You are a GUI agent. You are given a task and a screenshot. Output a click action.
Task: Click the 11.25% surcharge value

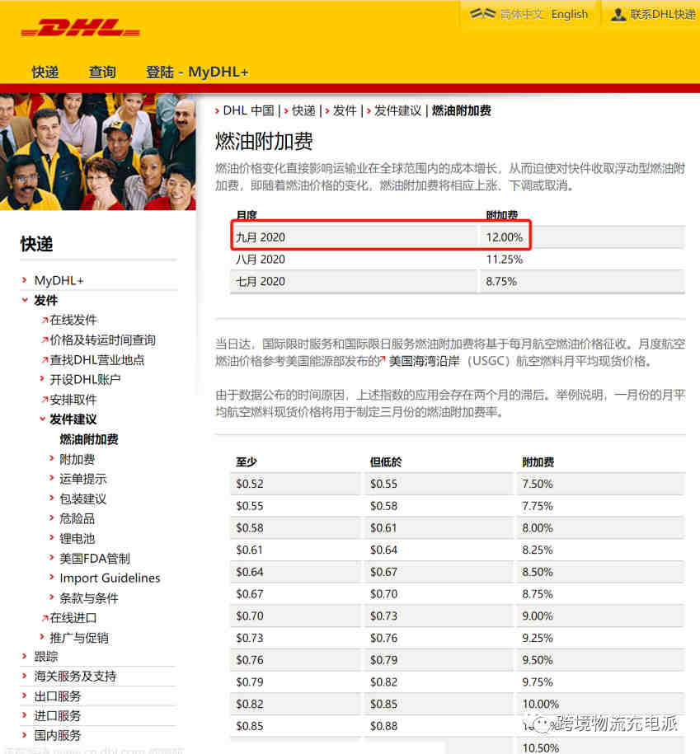click(x=504, y=260)
